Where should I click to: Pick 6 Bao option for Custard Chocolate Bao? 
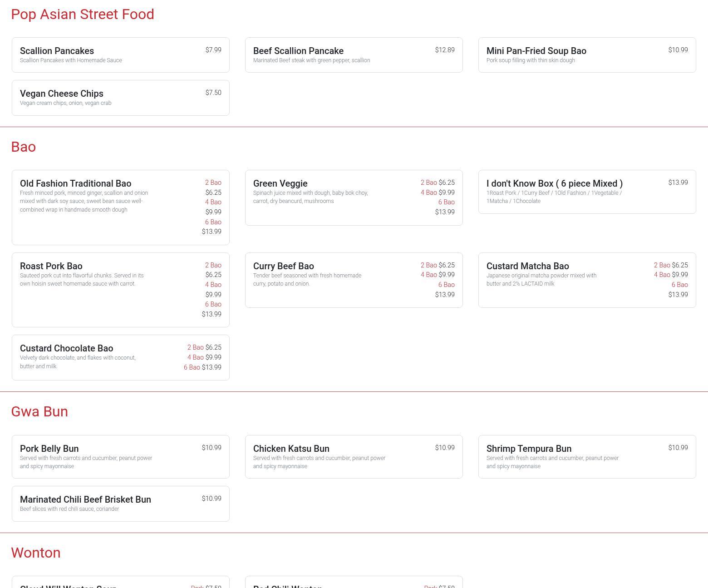(x=192, y=367)
